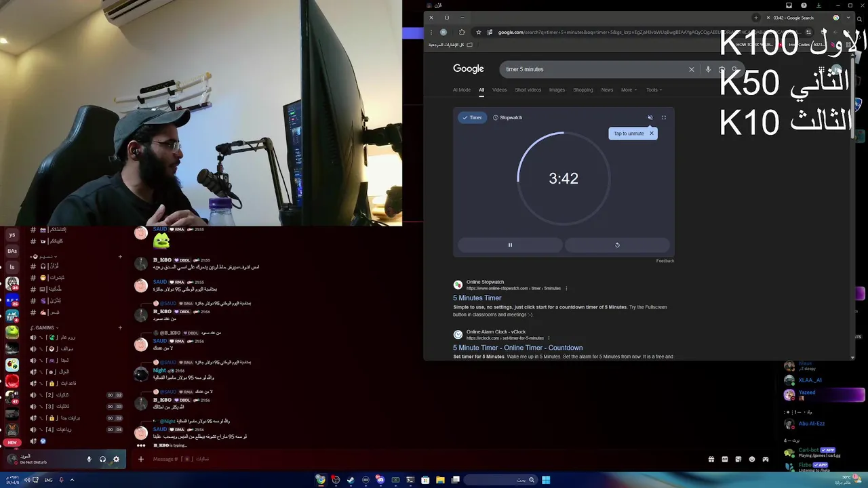Open options for Online Stopwatch result

[566, 289]
